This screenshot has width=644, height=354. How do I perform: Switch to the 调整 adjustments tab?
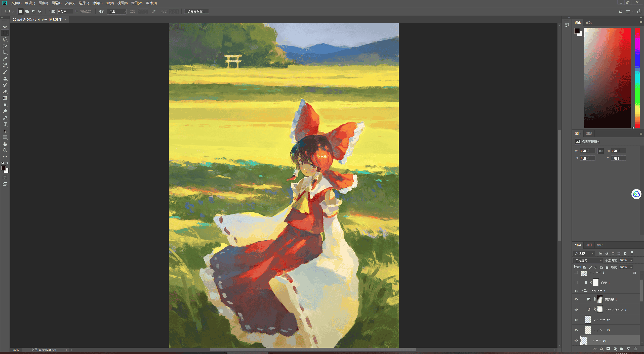[x=589, y=134]
